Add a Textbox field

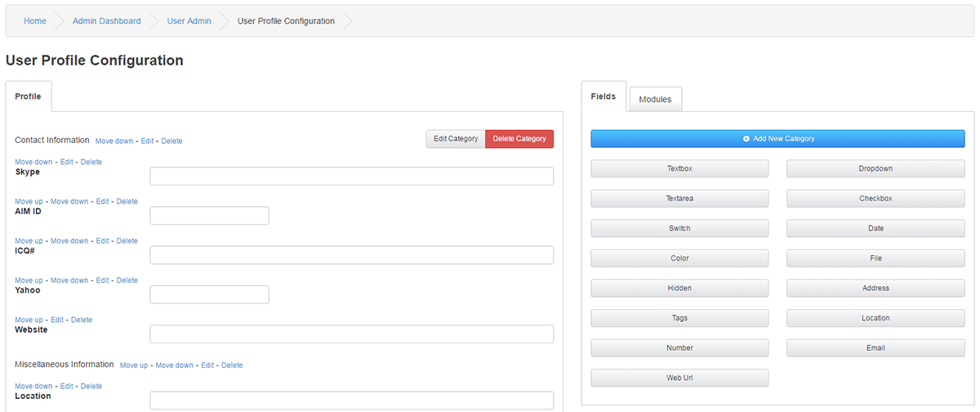coord(679,168)
